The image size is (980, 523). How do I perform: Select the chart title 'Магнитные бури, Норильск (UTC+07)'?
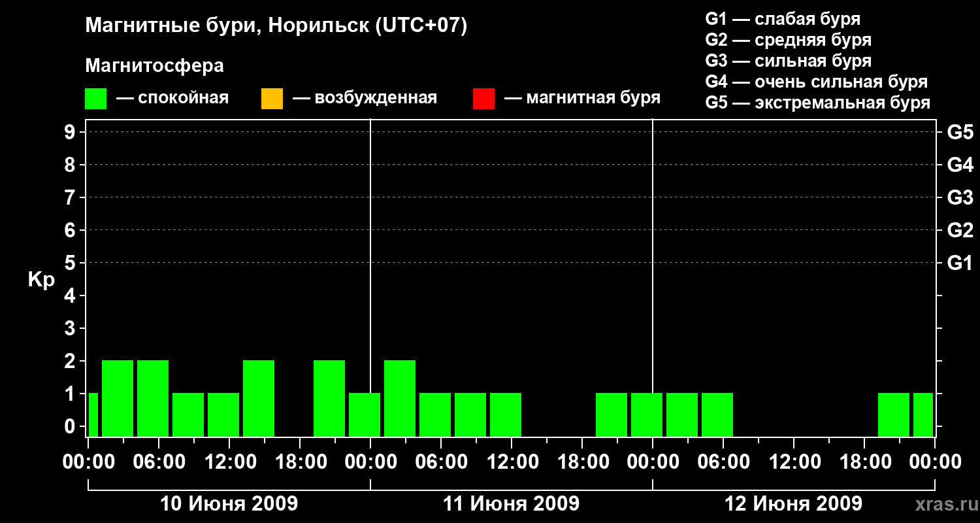click(276, 26)
